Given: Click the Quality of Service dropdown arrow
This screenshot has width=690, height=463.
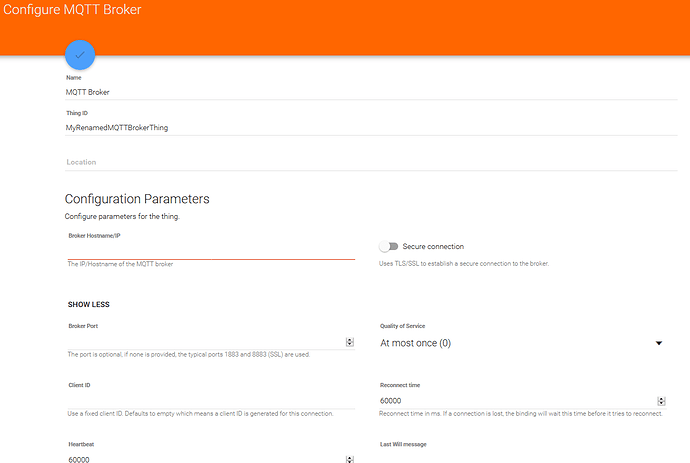Looking at the screenshot, I should click(x=659, y=343).
